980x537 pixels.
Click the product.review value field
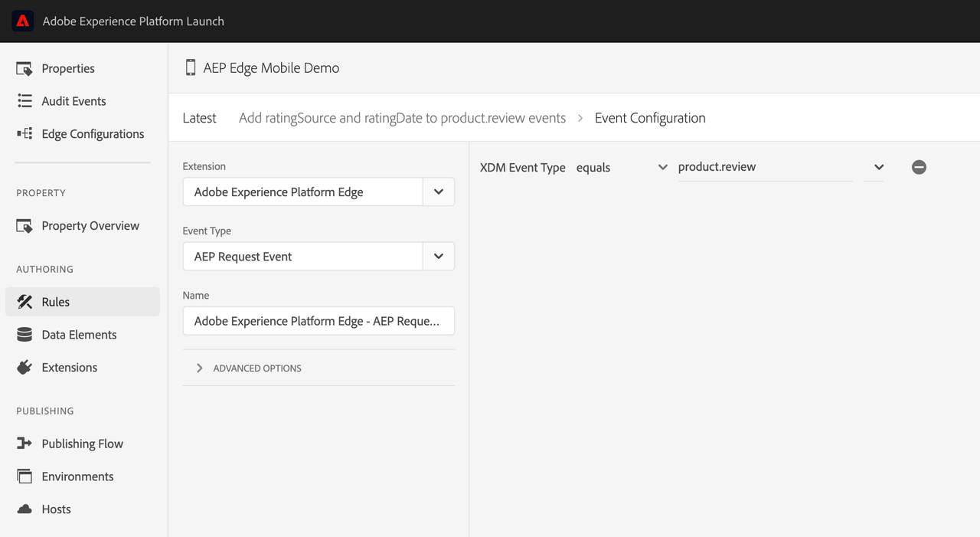coord(765,167)
